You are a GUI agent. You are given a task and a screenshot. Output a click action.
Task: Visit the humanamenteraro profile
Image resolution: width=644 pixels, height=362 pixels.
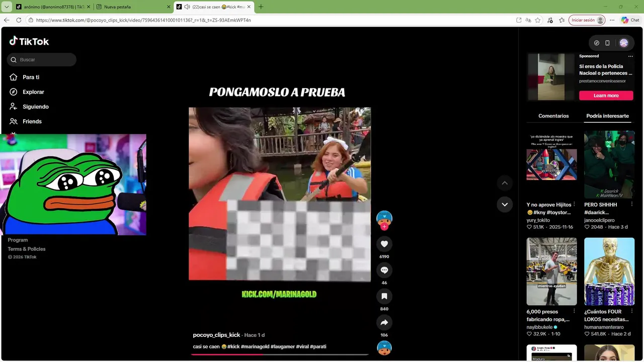coord(604,327)
